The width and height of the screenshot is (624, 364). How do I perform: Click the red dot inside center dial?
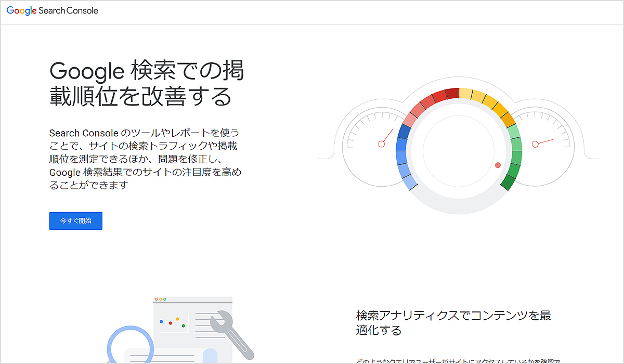[x=498, y=165]
